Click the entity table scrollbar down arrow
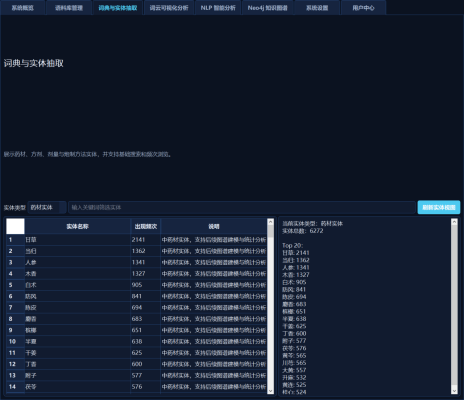The width and height of the screenshot is (465, 400). point(270,391)
